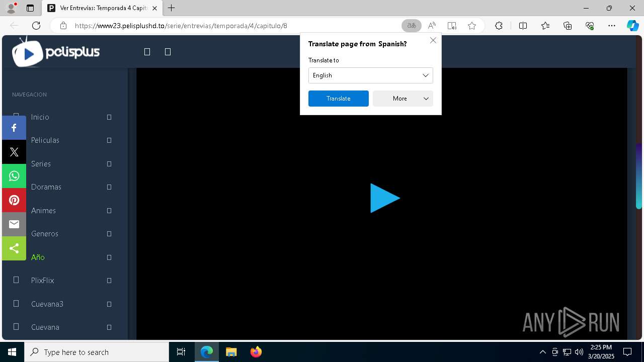644x362 pixels.
Task: Close the translate page popup
Action: point(433,40)
